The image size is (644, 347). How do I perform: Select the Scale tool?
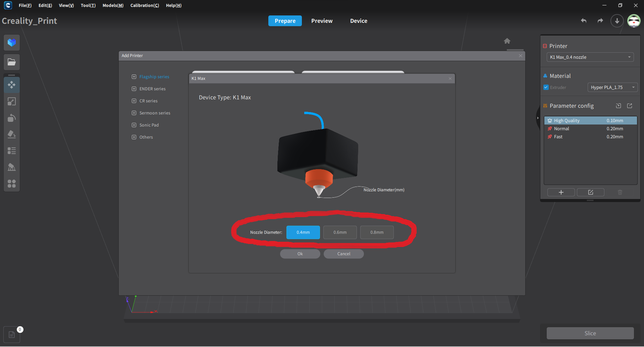(12, 101)
